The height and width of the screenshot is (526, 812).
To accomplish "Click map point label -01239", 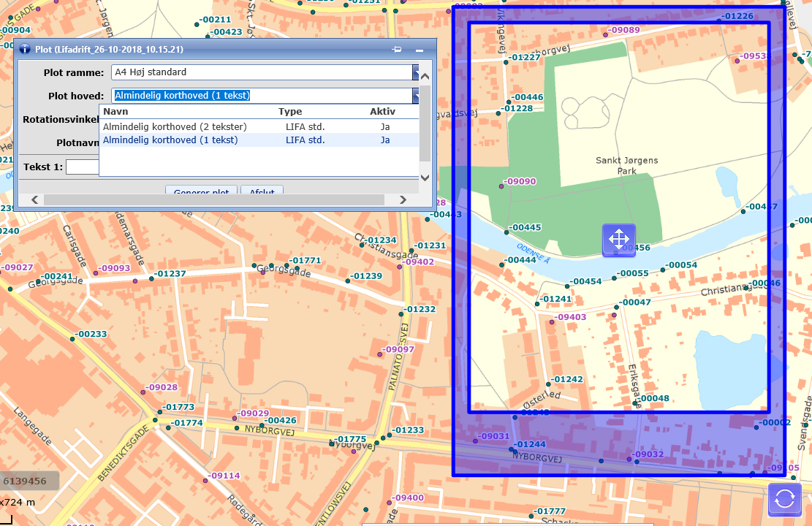I will click(366, 276).
